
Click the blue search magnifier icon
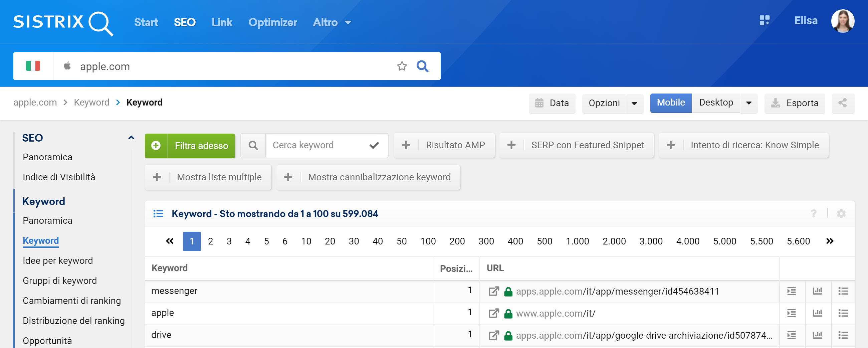[422, 66]
